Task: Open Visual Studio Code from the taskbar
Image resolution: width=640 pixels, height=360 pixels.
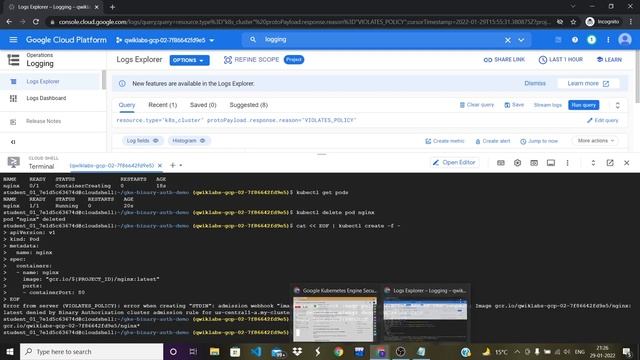Action: [x=256, y=351]
